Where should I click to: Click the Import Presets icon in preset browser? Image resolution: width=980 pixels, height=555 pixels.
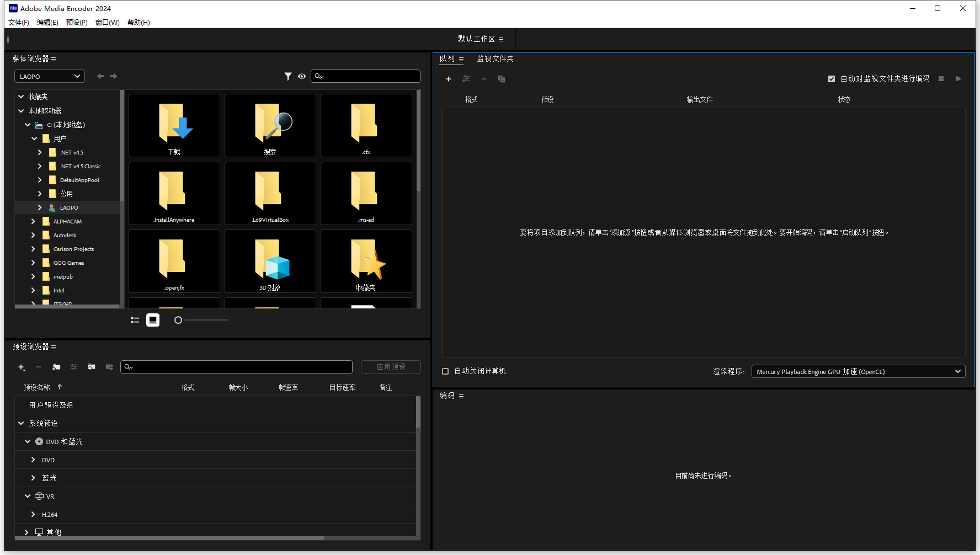92,367
